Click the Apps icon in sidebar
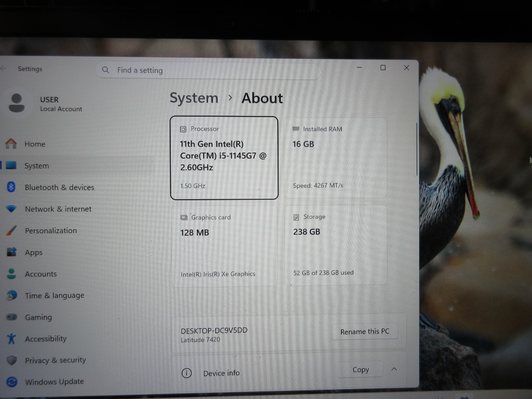Viewport: 532px width, 399px height. point(12,252)
